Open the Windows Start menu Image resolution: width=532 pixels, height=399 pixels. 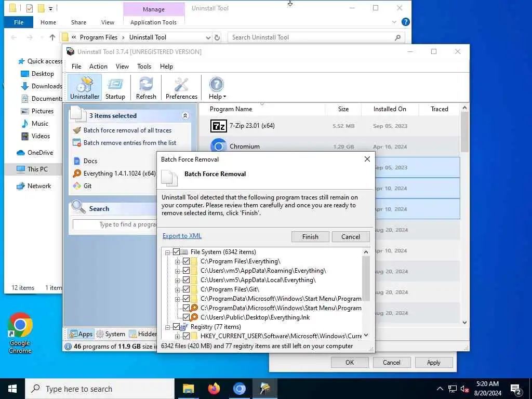click(12, 389)
